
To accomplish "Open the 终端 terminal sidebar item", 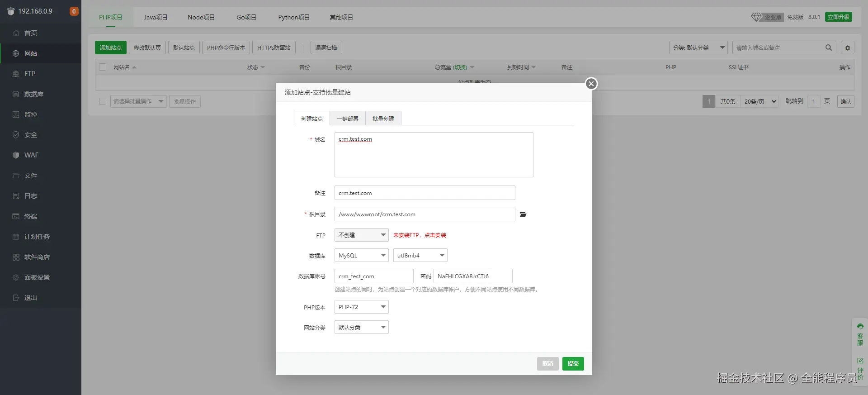I will pos(41,216).
